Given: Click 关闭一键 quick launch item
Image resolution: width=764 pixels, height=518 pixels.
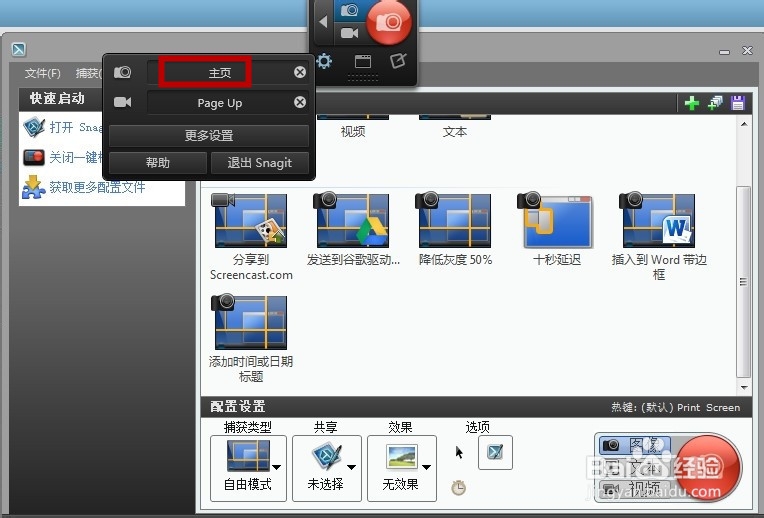Looking at the screenshot, I should [x=62, y=157].
